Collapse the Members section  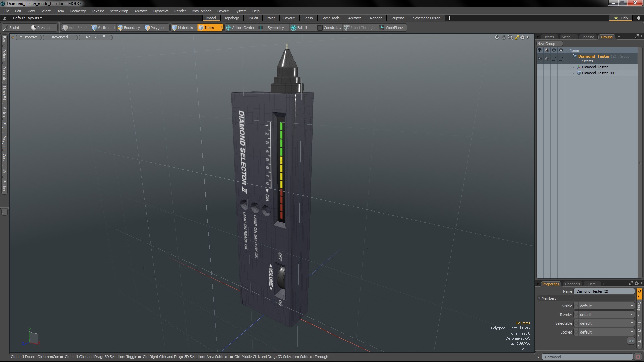(539, 298)
